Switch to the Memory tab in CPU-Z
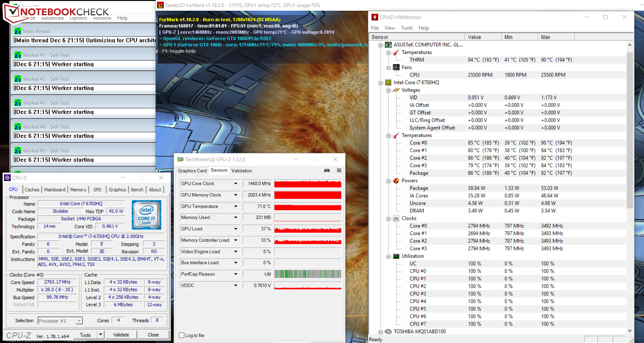The width and height of the screenshot is (644, 343). [x=78, y=189]
